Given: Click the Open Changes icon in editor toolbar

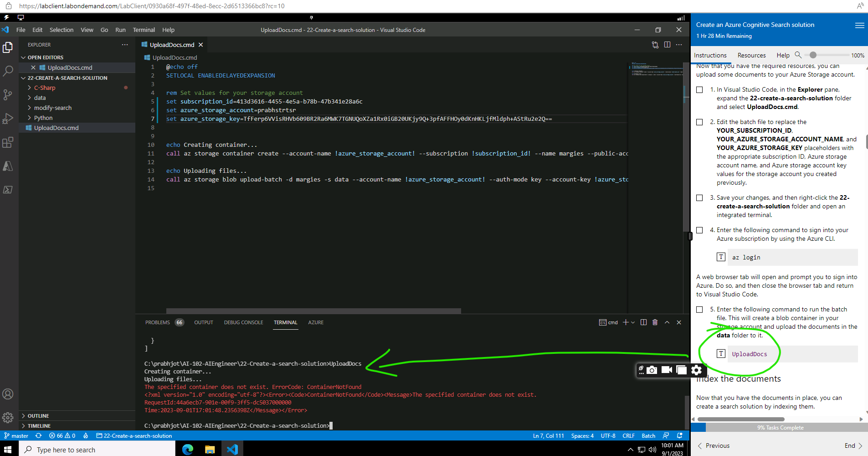Looking at the screenshot, I should [655, 45].
